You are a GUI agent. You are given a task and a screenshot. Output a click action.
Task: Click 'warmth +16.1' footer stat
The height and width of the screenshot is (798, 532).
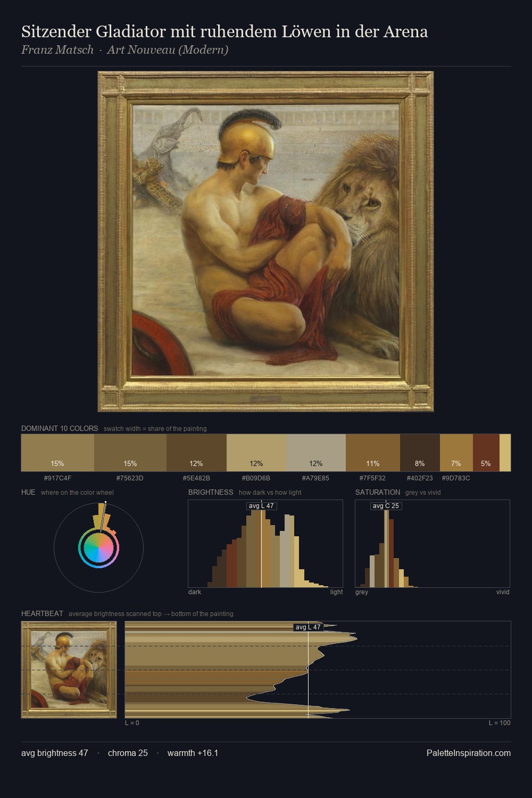[193, 753]
